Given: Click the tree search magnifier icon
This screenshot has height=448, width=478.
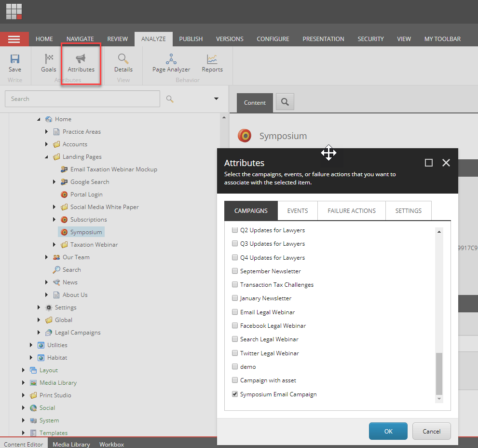Looking at the screenshot, I should (x=170, y=99).
